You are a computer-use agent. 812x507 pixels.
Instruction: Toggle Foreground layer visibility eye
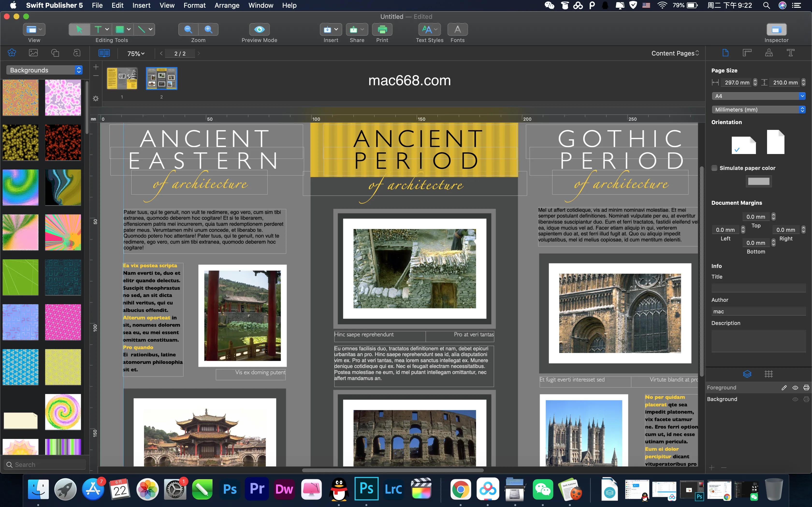click(x=795, y=388)
